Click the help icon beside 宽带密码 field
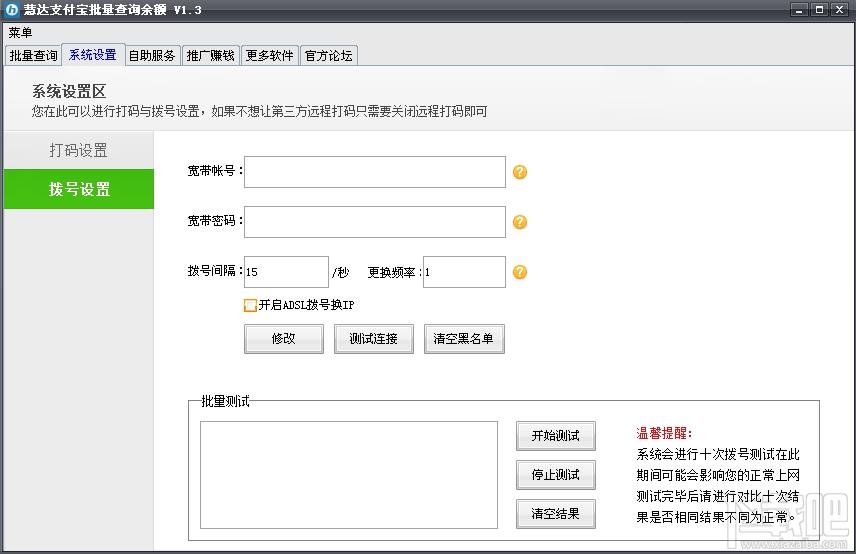Screen dimensions: 856x554 click(x=520, y=222)
